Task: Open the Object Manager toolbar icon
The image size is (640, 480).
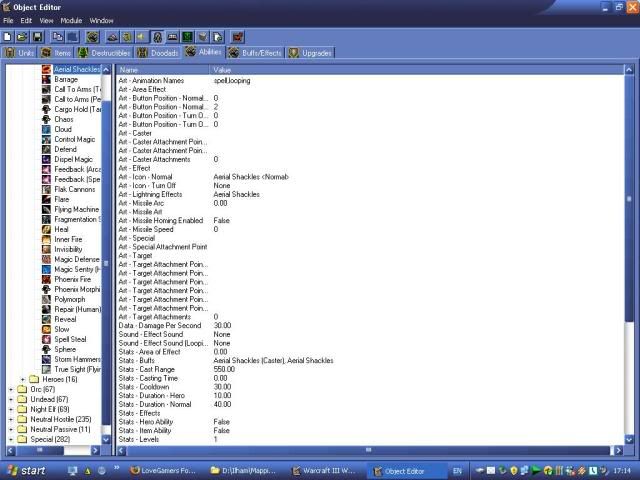Action: tap(202, 37)
